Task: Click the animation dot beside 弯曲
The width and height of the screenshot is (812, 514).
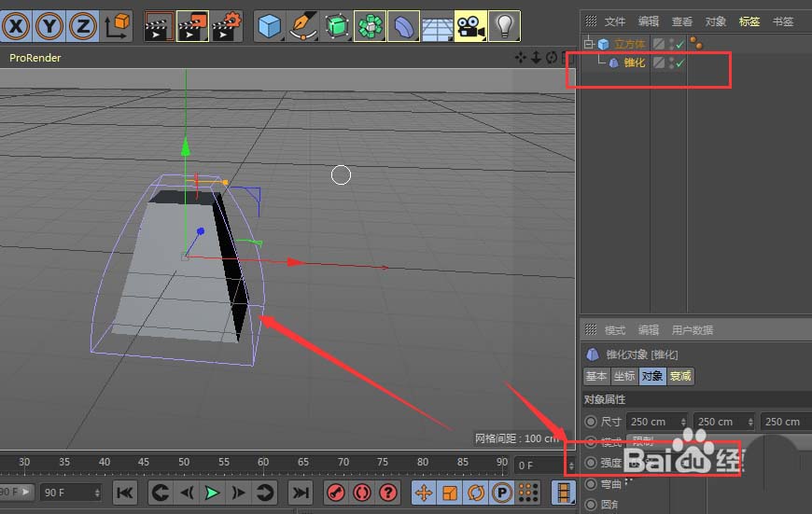Action: [x=591, y=484]
